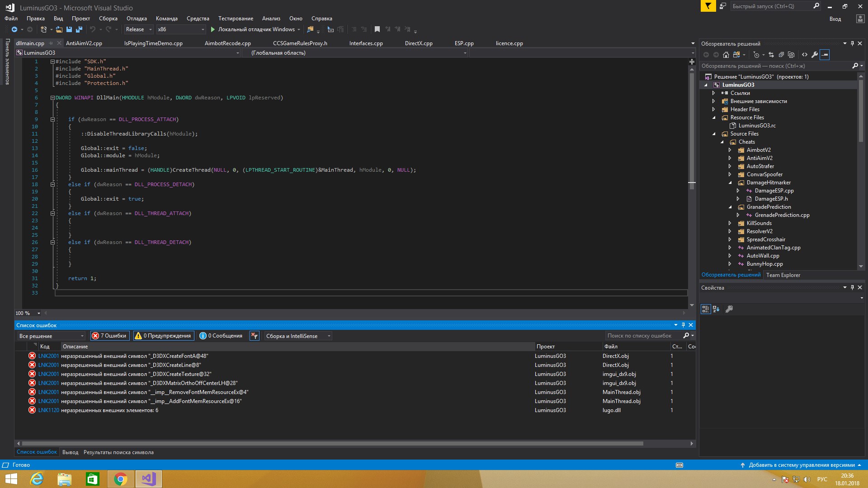The image size is (868, 488).
Task: Open Properties via the wrench icon
Action: click(815, 55)
